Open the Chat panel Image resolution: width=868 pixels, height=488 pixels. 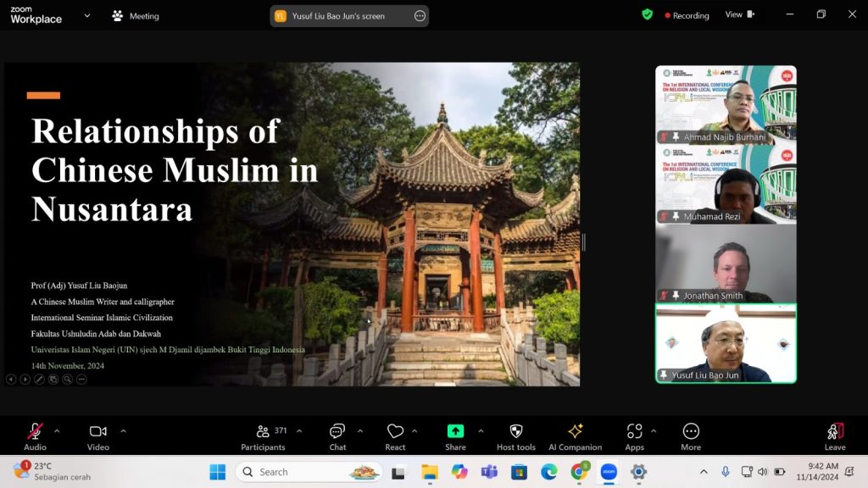337,436
